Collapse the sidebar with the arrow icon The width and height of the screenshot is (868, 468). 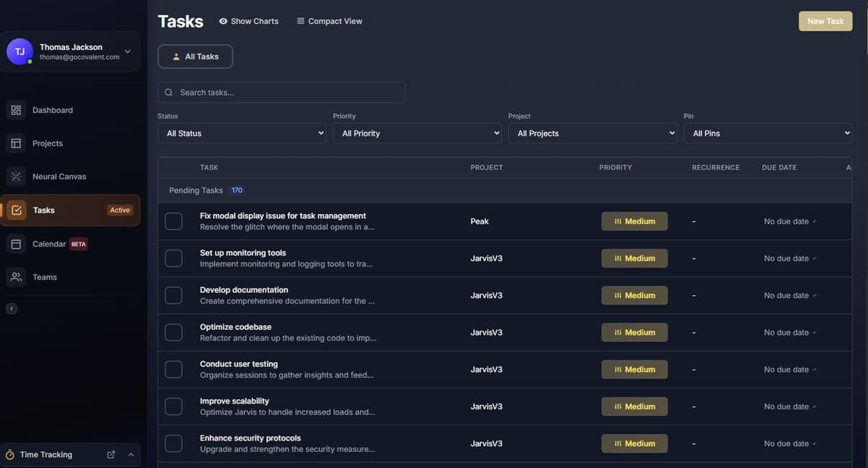(12, 309)
